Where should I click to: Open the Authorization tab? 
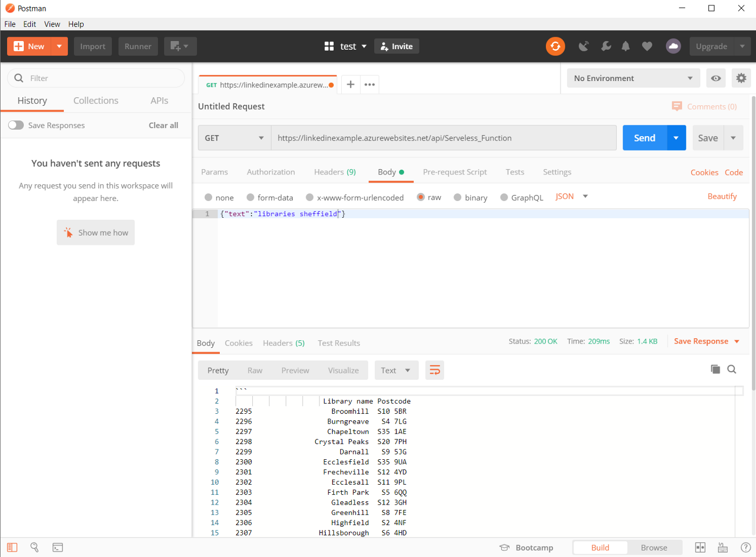click(x=271, y=172)
